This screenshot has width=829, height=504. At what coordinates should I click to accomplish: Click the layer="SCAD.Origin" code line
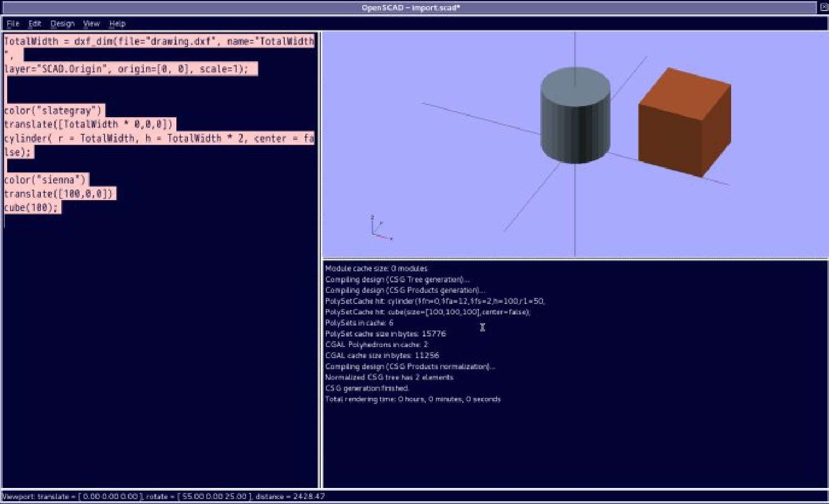[130, 69]
